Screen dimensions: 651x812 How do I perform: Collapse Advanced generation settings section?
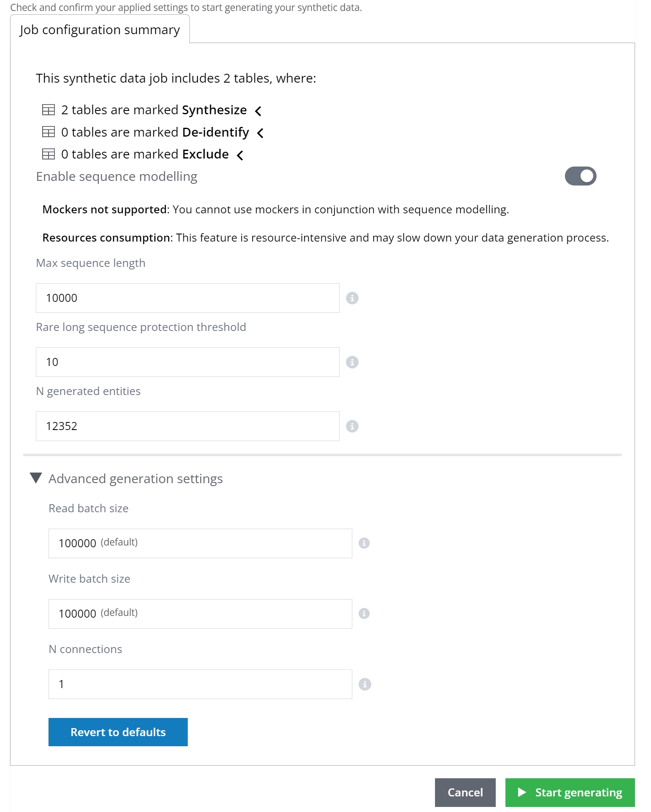pos(36,478)
